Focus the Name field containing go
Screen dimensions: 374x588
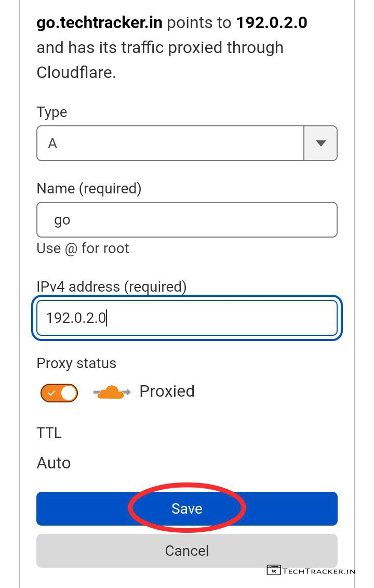click(x=186, y=220)
